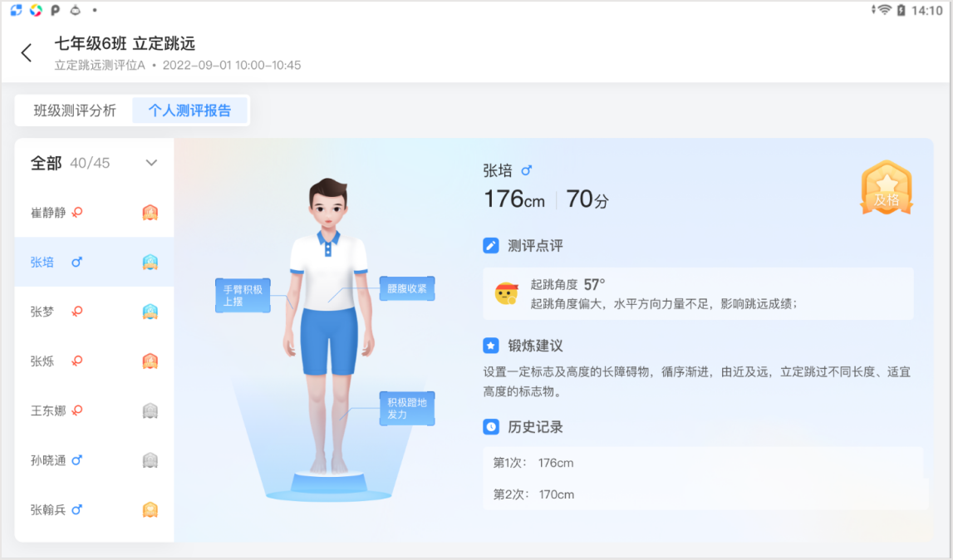Click 王东娜's gray badge icon
953x560 pixels.
click(150, 410)
